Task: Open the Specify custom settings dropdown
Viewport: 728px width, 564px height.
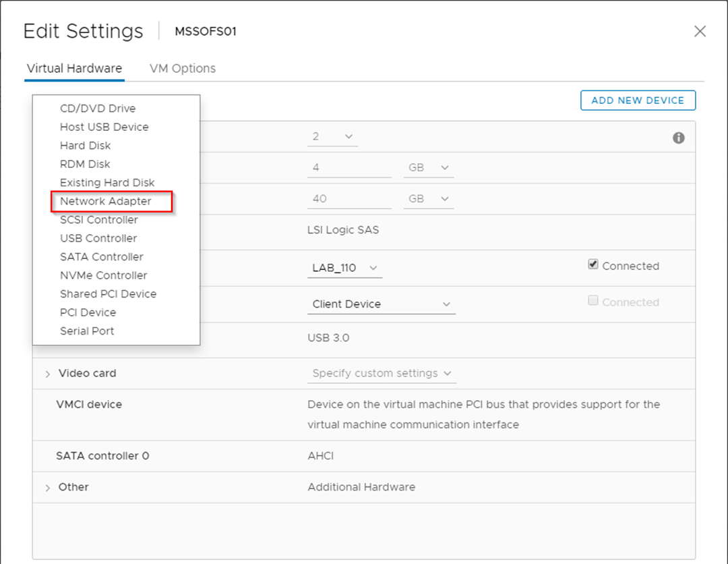Action: (x=382, y=373)
